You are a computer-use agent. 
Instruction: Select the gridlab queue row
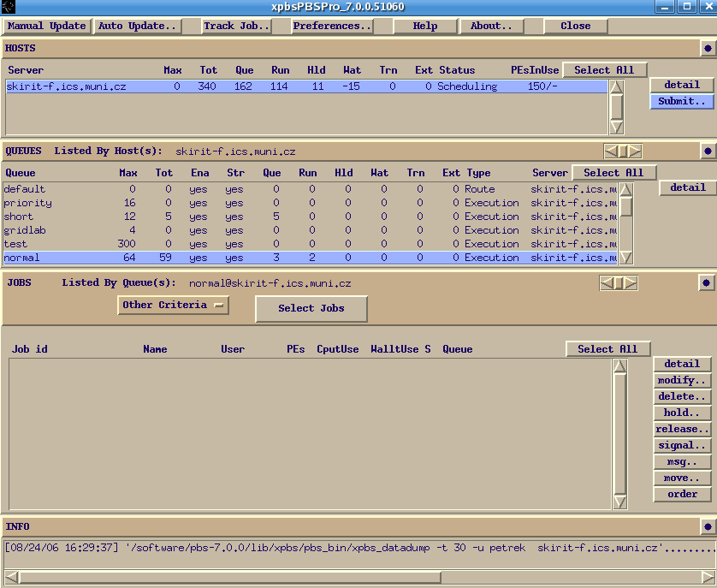click(x=310, y=230)
